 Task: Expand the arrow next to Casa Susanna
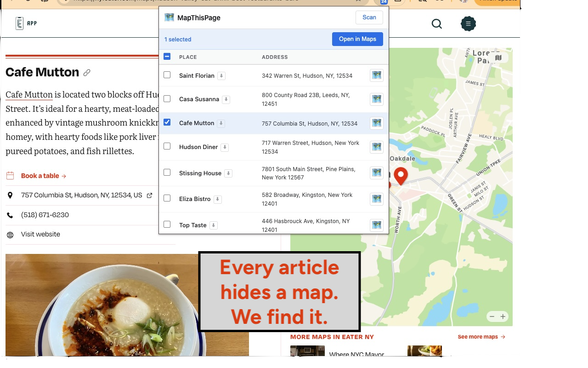(226, 99)
